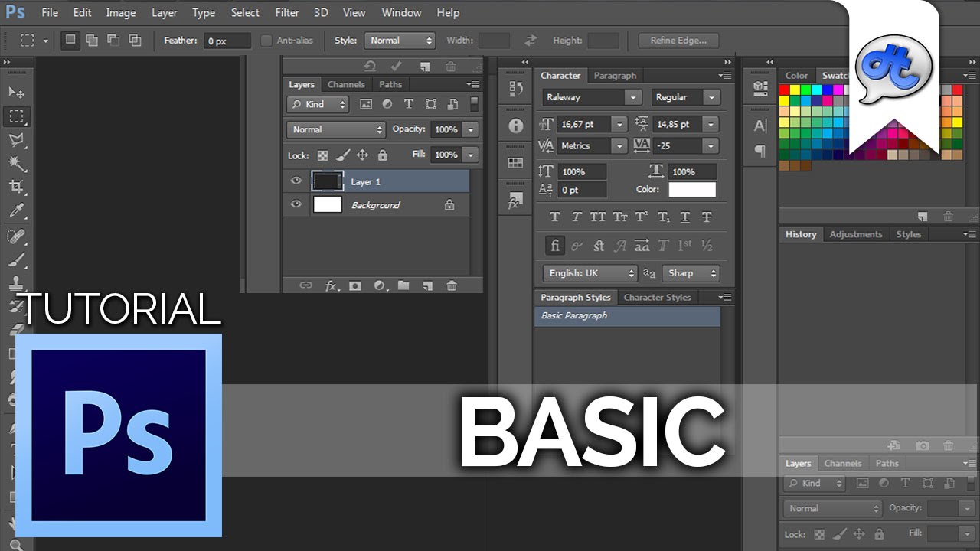
Task: Open the English: UK language dropdown
Action: (x=590, y=273)
